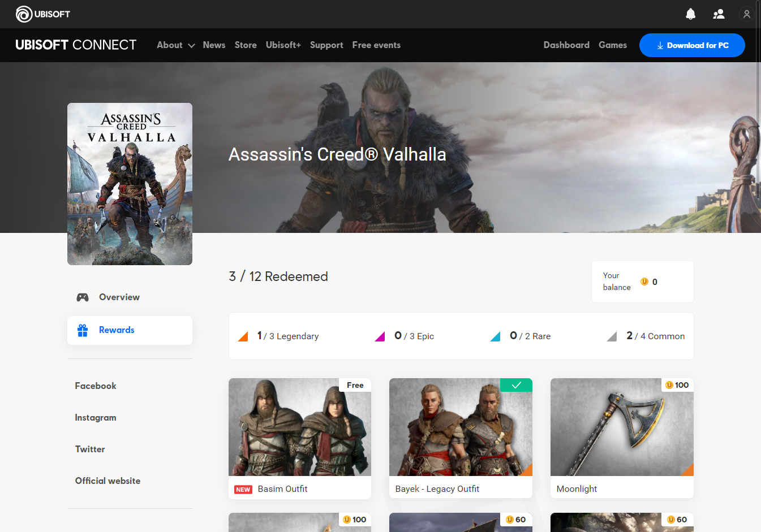Open the notifications bell
761x532 pixels.
point(690,14)
